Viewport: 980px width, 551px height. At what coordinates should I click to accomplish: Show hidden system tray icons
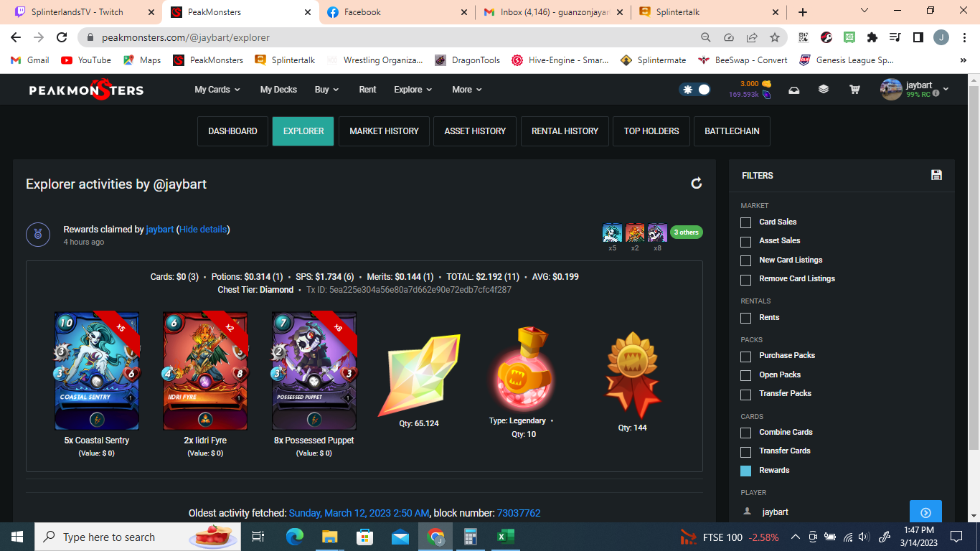tap(795, 537)
